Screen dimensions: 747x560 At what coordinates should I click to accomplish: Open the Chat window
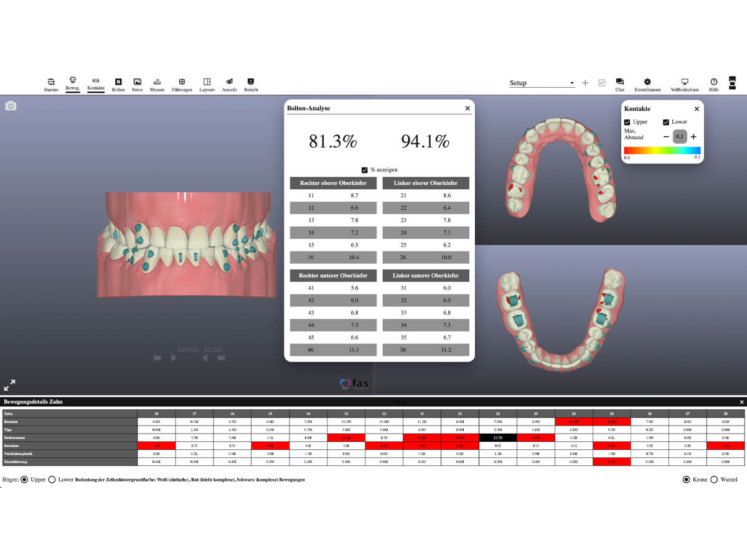click(x=620, y=85)
